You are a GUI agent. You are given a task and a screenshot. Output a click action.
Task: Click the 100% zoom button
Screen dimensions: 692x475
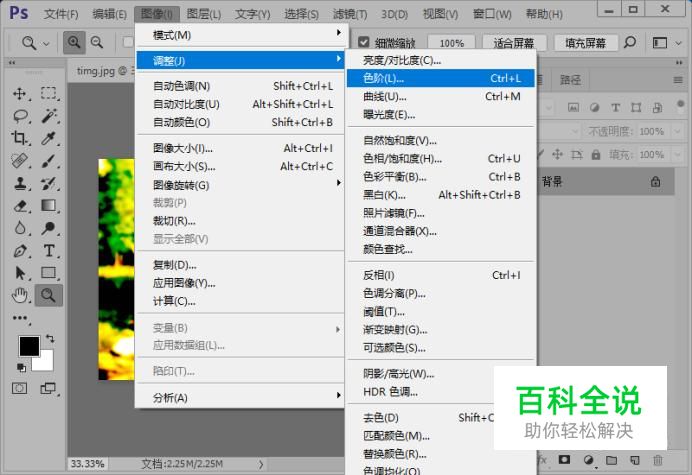451,43
